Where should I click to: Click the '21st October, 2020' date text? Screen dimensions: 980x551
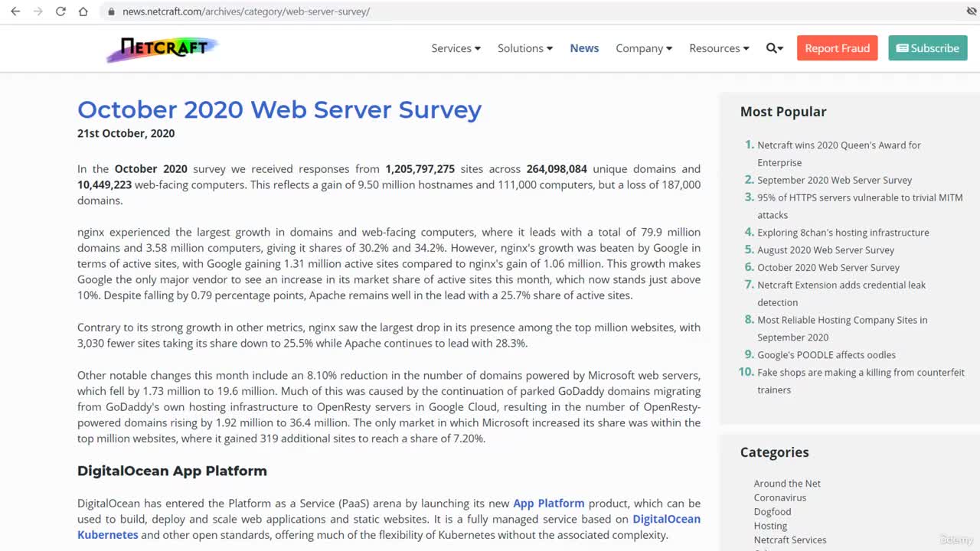coord(126,133)
